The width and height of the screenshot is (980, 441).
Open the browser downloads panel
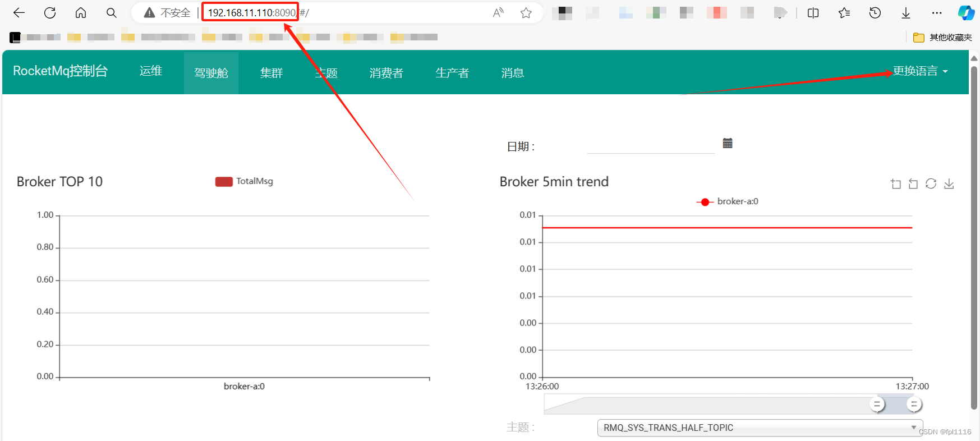coord(906,13)
